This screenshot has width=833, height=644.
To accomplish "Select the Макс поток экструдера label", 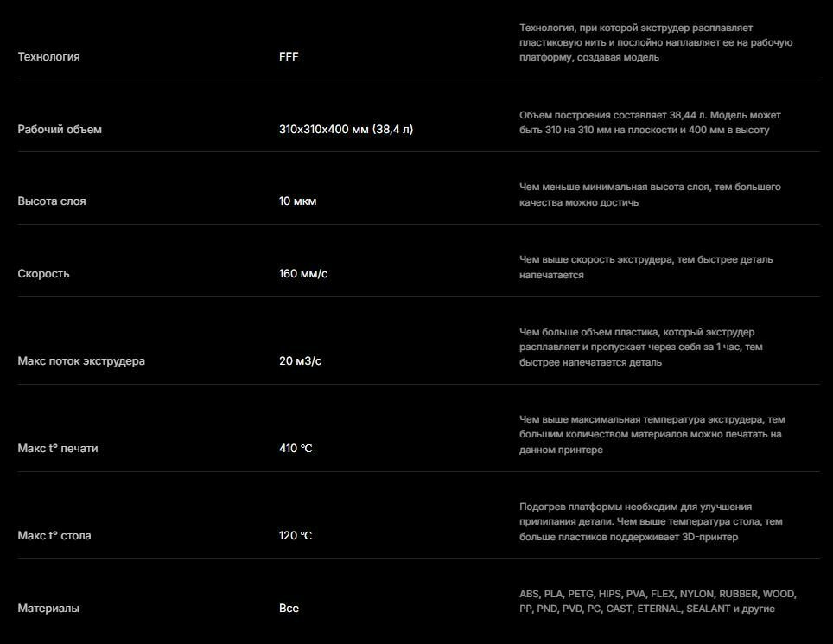I will pyautogui.click(x=81, y=361).
